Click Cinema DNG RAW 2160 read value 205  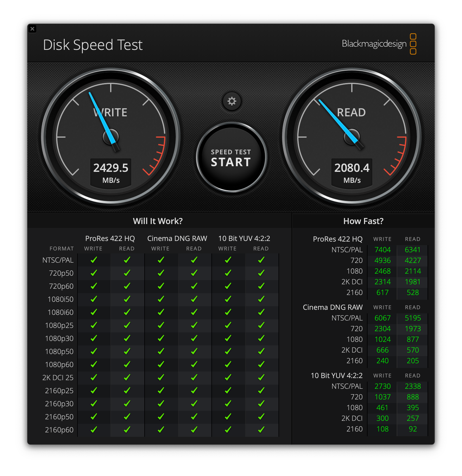click(413, 361)
